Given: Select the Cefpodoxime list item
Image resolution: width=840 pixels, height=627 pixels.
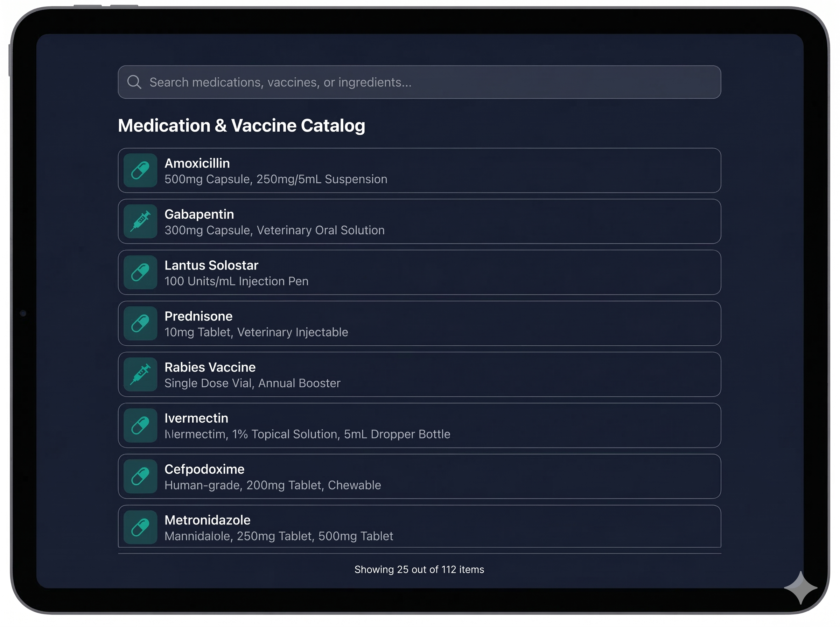Looking at the screenshot, I should 418,476.
